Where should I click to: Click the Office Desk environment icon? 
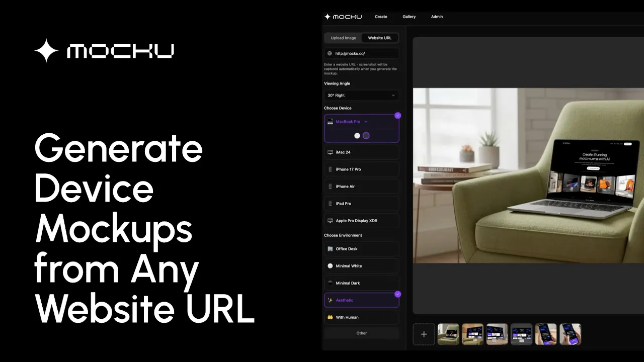coord(330,249)
